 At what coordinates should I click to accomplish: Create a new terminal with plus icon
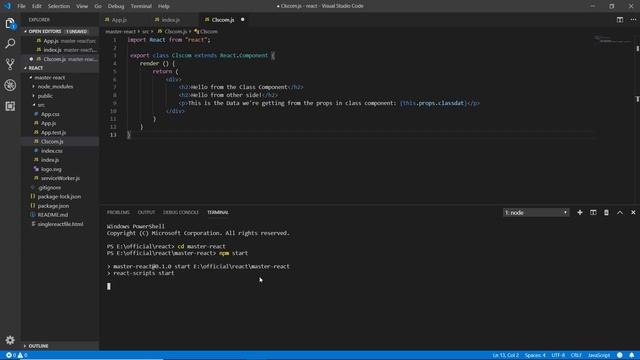coord(580,212)
